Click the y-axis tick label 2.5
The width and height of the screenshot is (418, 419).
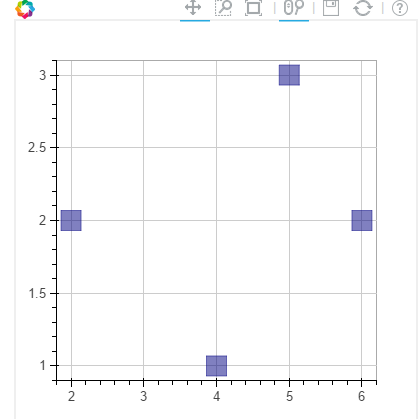click(37, 147)
